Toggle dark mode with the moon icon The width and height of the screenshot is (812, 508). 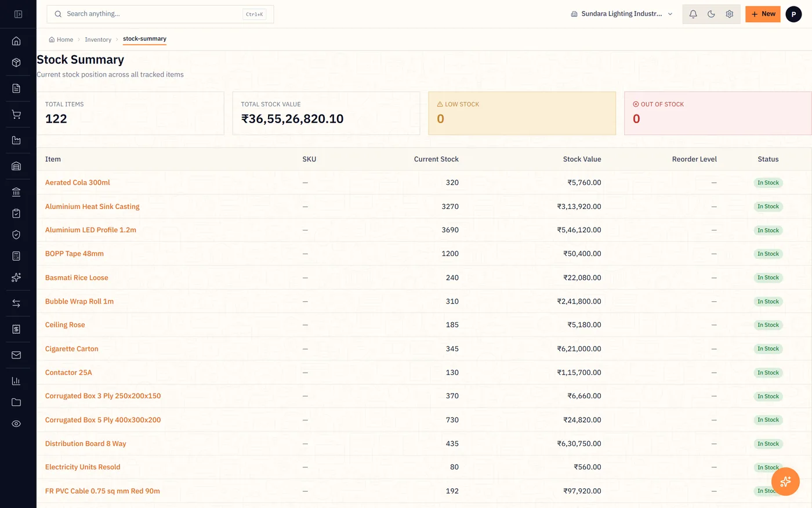point(711,14)
